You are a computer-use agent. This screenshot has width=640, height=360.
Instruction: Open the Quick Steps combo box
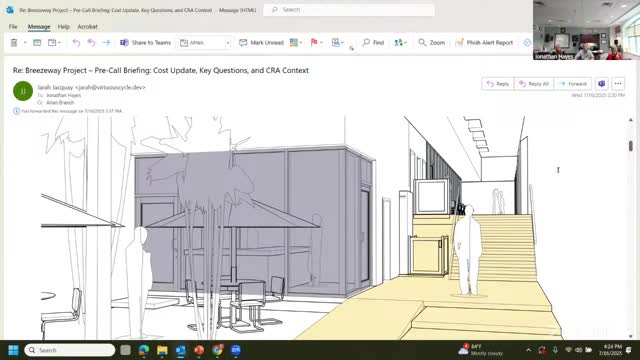click(205, 42)
